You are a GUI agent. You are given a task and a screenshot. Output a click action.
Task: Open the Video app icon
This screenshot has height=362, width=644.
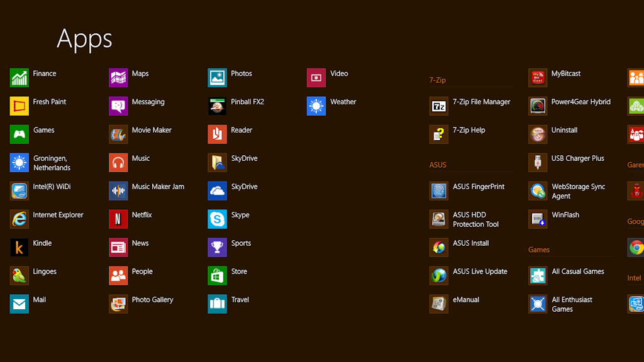(x=316, y=77)
